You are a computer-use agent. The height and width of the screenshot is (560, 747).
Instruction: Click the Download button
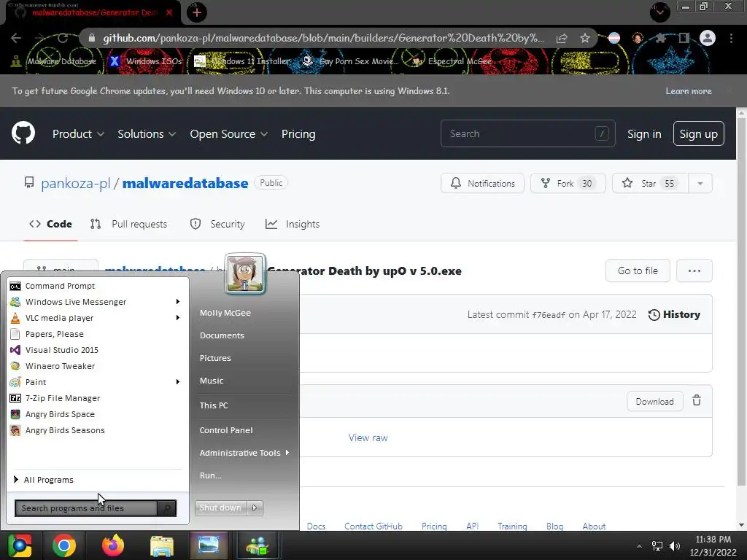[655, 402]
